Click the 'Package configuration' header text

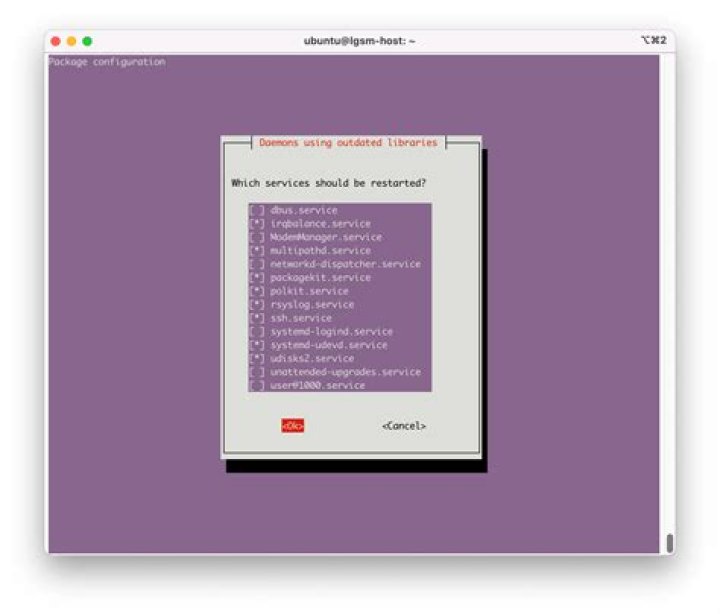(107, 62)
